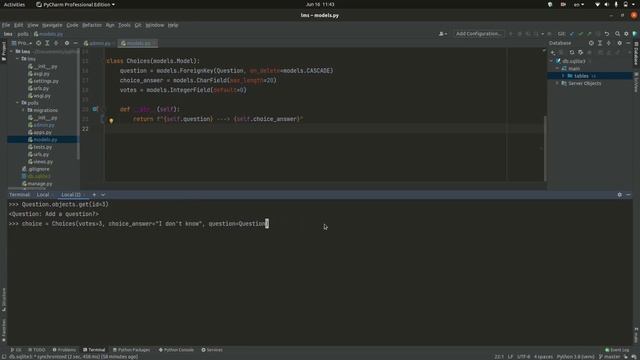Click the Git push arrow icon
640x360 pixels.
pos(589,34)
